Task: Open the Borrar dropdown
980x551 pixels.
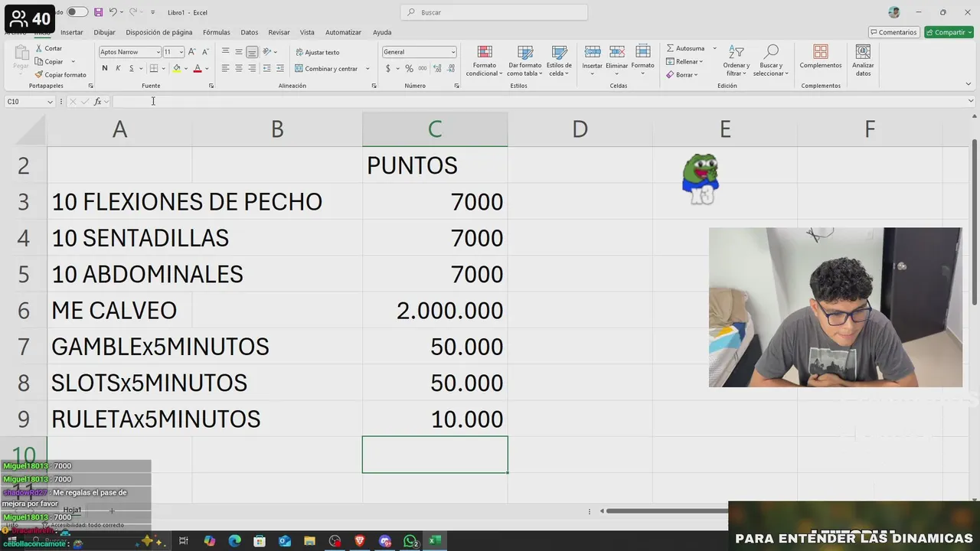Action: tap(681, 75)
